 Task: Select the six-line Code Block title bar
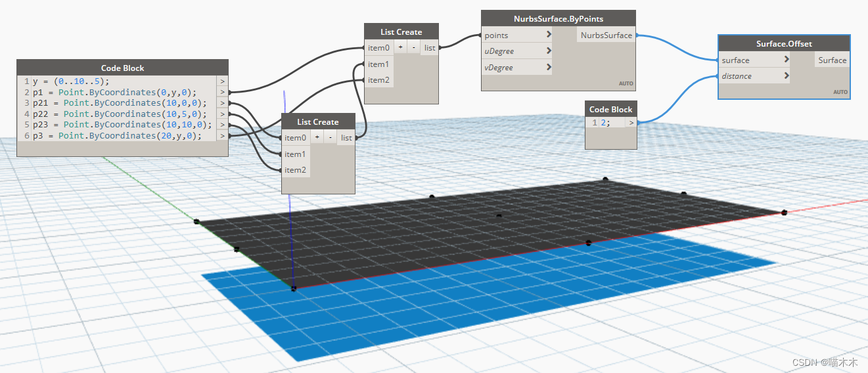tap(122, 68)
